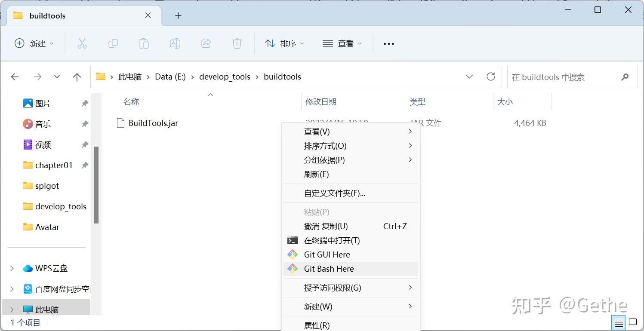Screen dimensions: 644x331
Task: Navigate up one level with the up arrow
Action: 77,77
